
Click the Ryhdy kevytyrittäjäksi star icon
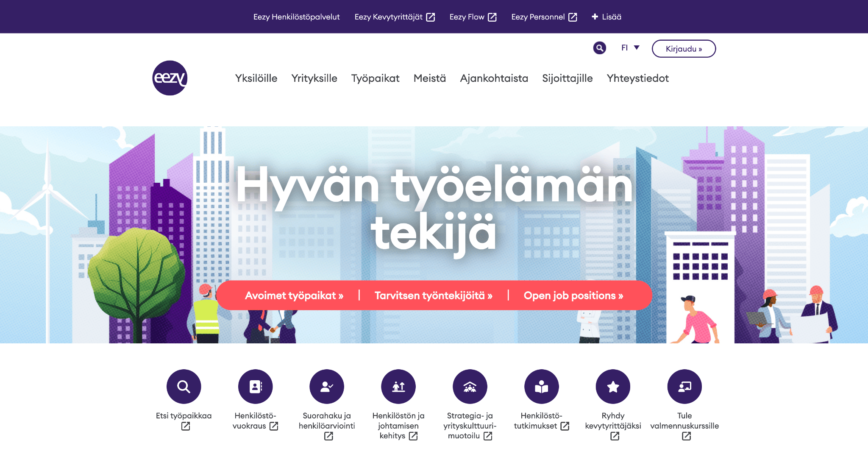click(x=613, y=387)
